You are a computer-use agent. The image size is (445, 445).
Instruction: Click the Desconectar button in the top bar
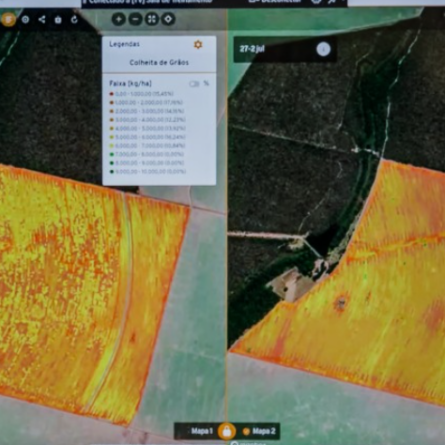coord(275,1)
